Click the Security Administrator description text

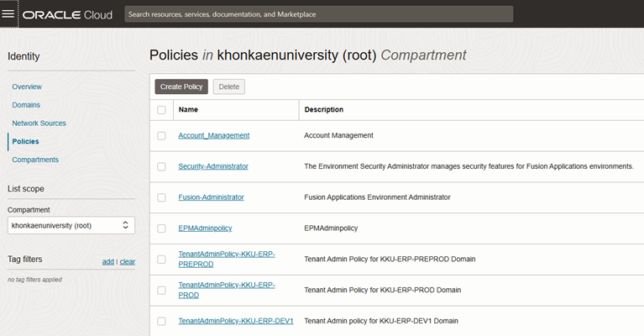tap(469, 166)
